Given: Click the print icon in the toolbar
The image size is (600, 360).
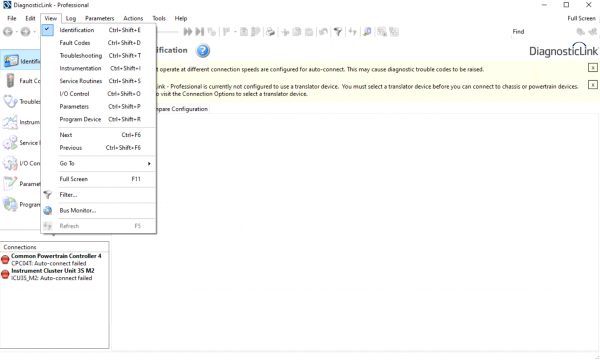Looking at the screenshot, I should click(x=270, y=32).
